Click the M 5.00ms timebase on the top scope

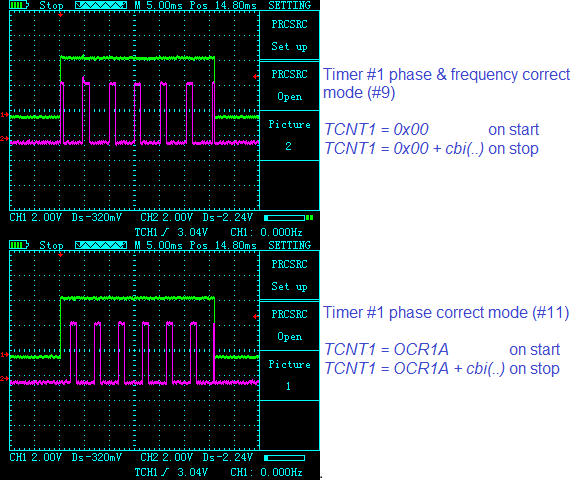[x=158, y=5]
